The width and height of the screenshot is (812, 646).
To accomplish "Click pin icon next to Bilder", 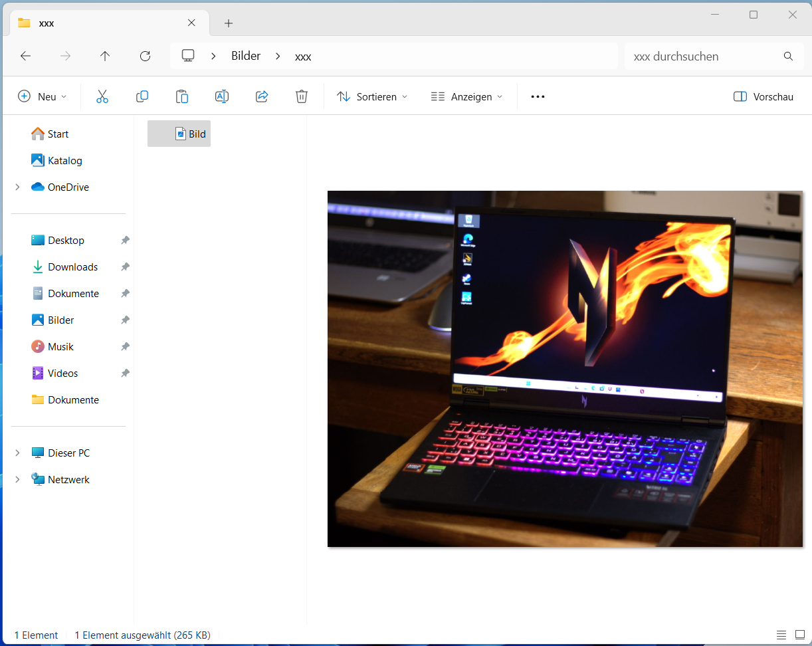I will pos(125,320).
